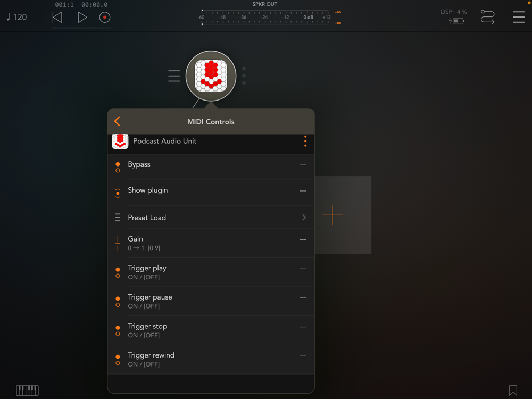Select the Show plugin row
Viewport: 532px width, 399px height.
tap(211, 193)
